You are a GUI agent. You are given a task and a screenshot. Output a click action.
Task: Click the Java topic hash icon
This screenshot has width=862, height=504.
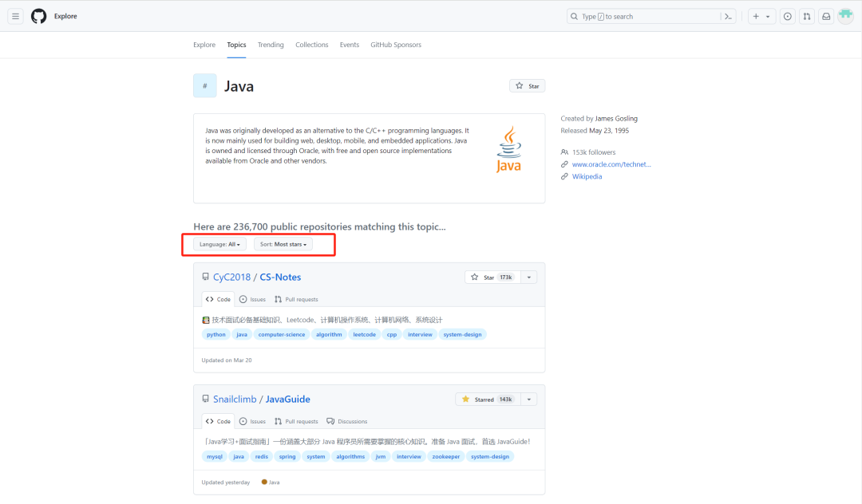click(x=205, y=85)
